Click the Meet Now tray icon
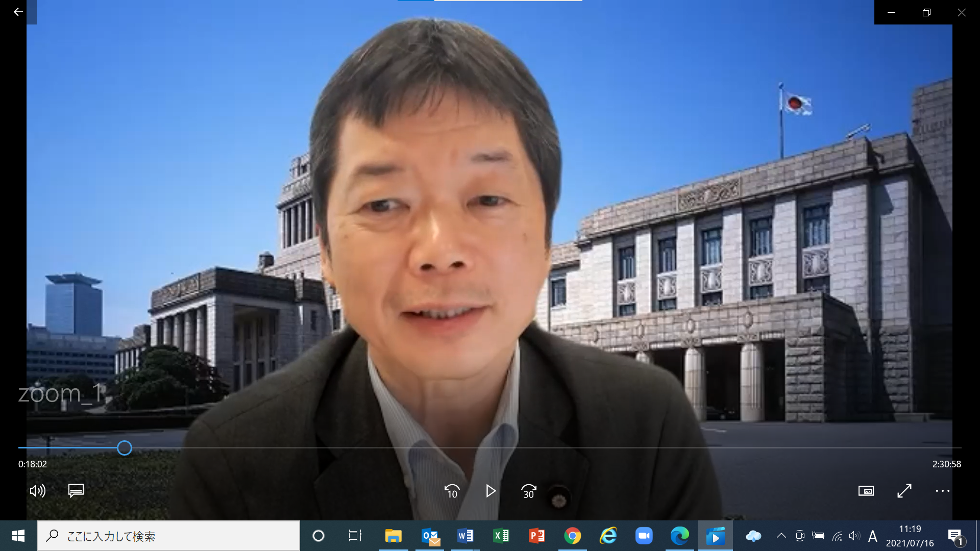Screen dimensions: 980x551 pos(800,536)
